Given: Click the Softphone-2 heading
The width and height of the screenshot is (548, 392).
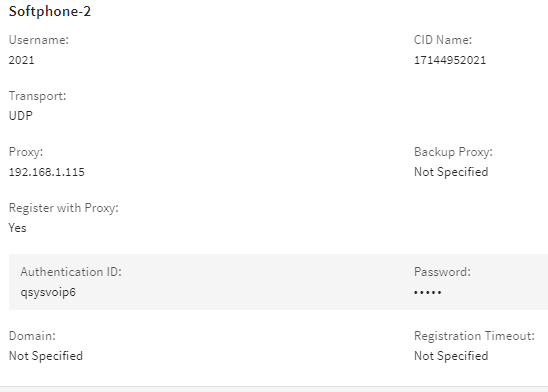Looking at the screenshot, I should tap(50, 11).
